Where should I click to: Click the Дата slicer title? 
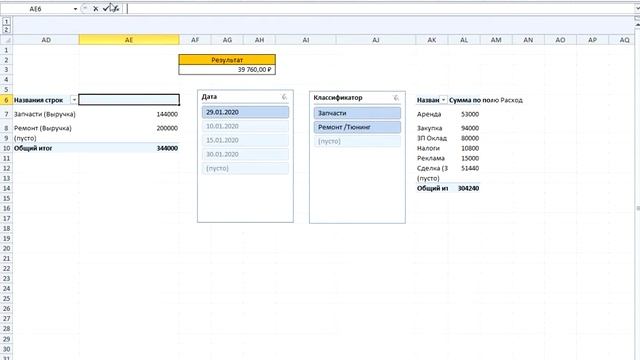click(x=209, y=97)
